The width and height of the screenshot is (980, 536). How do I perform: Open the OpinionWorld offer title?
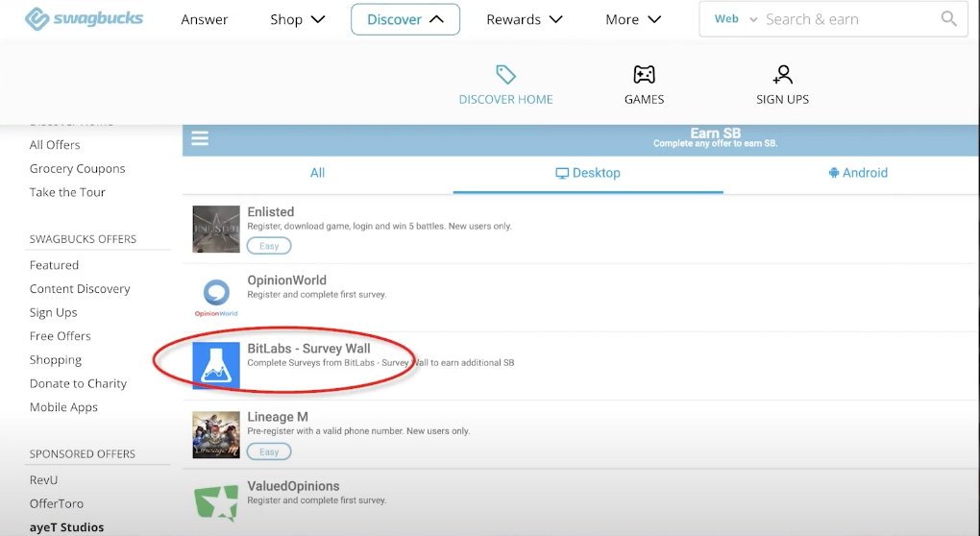click(287, 280)
